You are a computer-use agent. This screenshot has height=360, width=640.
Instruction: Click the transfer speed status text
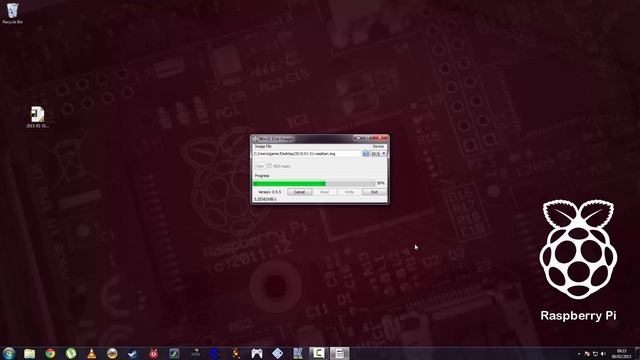tap(265, 199)
